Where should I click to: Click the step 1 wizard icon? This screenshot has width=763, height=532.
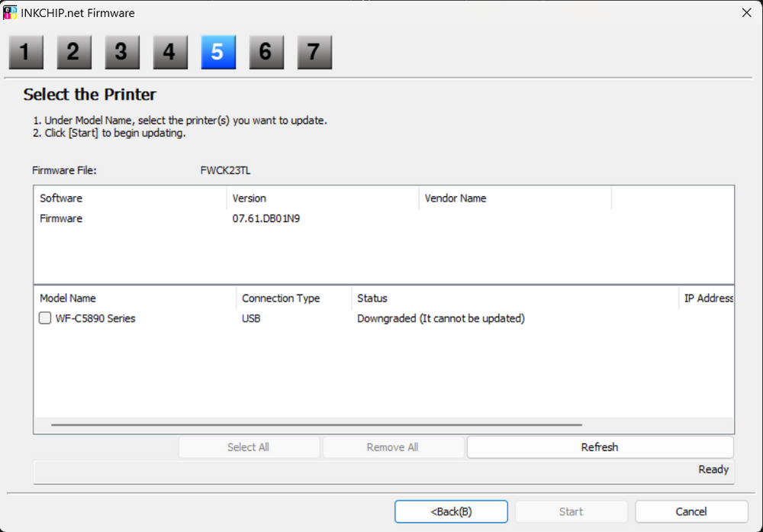coord(25,52)
